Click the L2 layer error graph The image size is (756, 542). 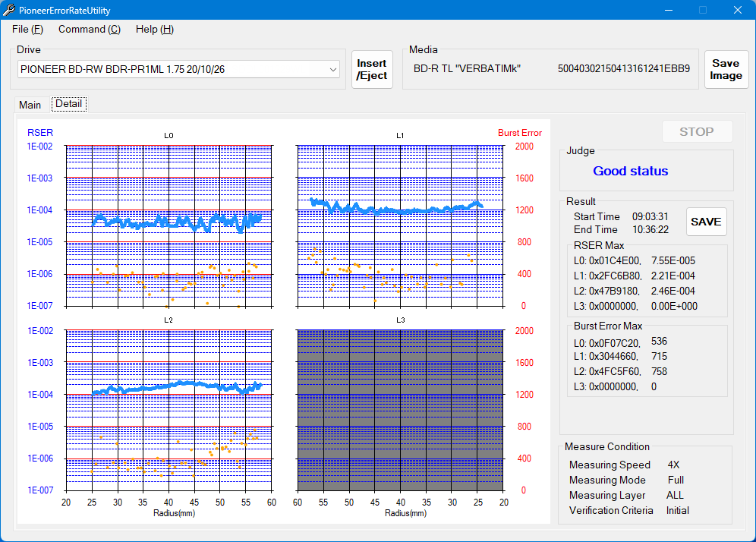click(x=169, y=410)
